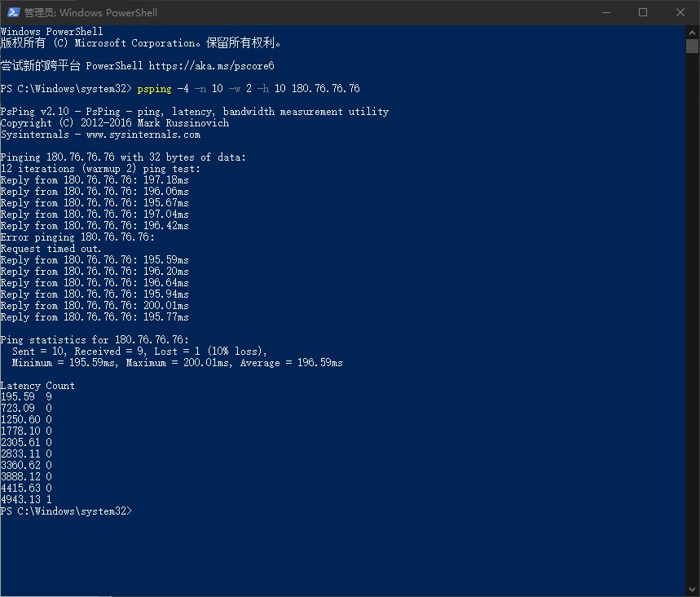Maximize the PowerShell window
Image resolution: width=700 pixels, height=597 pixels.
point(643,12)
